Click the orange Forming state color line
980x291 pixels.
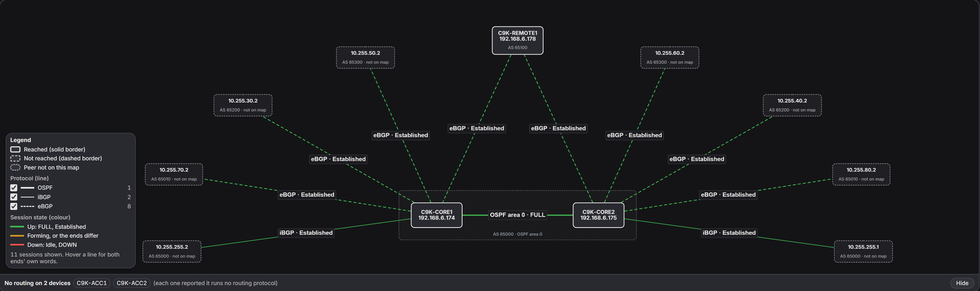tap(17, 236)
